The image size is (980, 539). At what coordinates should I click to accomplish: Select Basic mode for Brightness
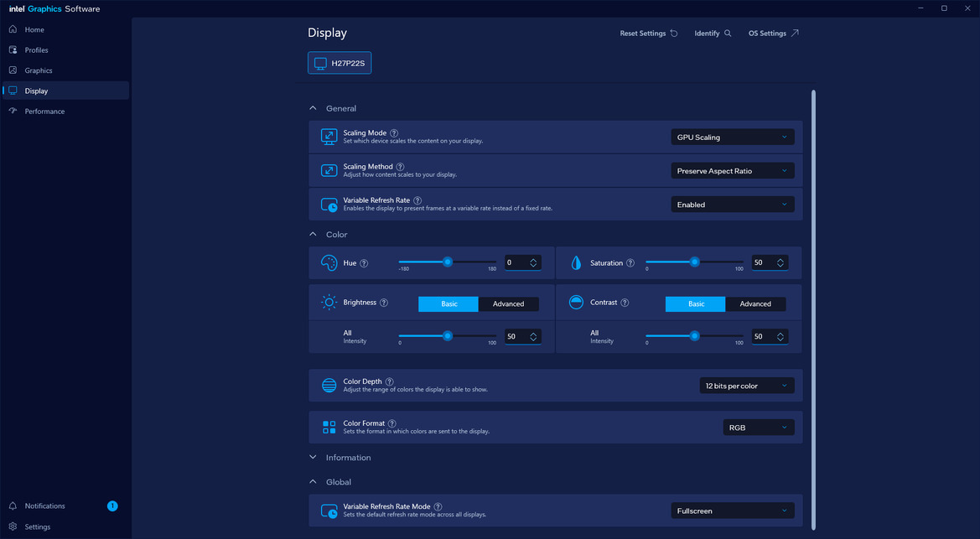449,304
